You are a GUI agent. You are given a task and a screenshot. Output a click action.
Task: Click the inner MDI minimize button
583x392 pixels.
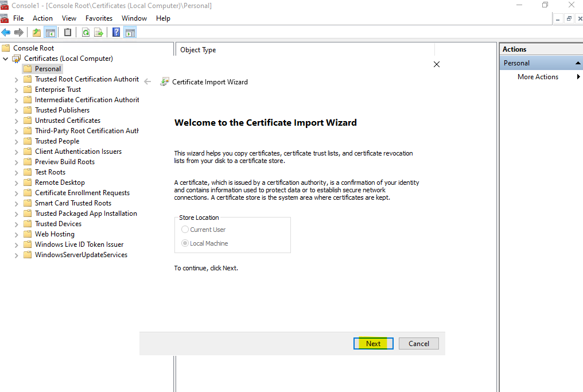(x=558, y=18)
